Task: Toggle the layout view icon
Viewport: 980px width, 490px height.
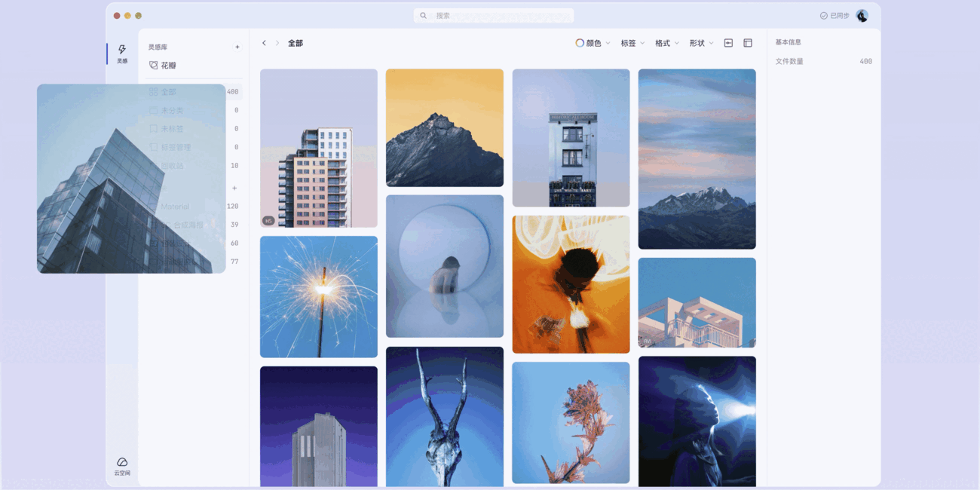Action: [748, 43]
